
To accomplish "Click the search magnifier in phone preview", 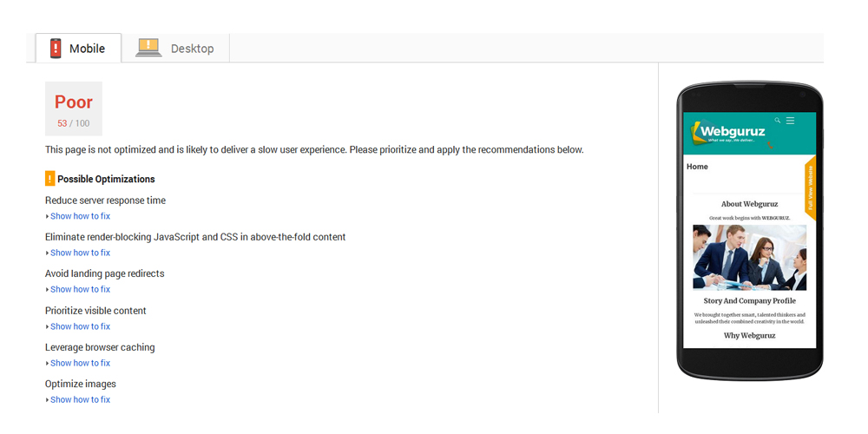I will [778, 120].
